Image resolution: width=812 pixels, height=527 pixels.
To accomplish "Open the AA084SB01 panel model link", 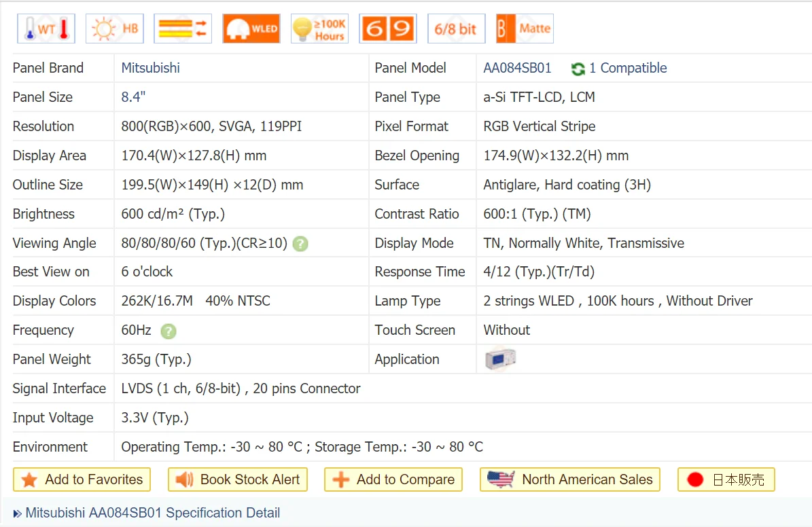I will (517, 68).
